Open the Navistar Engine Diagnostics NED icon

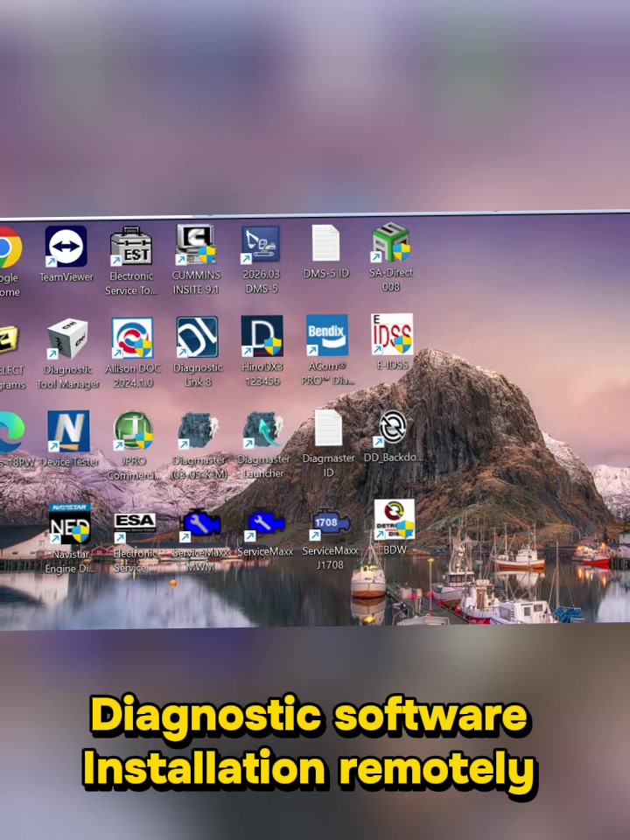70,523
